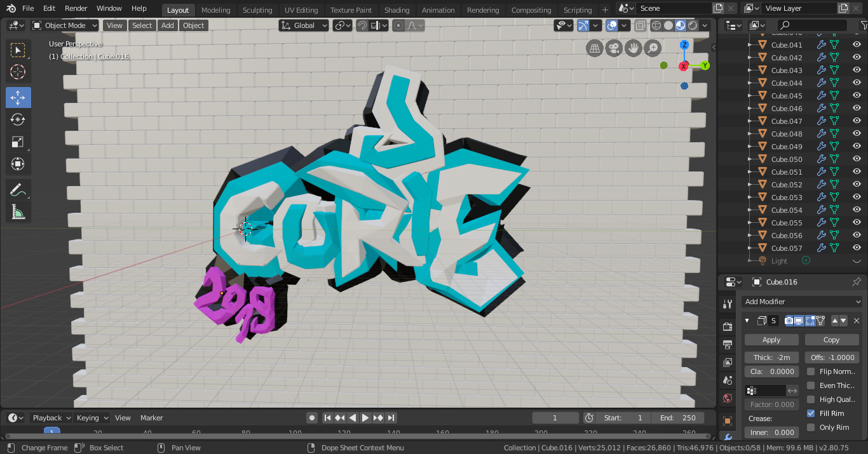Viewport: 868px width, 454px height.
Task: Expand the Add Modifier dropdown
Action: pos(802,302)
